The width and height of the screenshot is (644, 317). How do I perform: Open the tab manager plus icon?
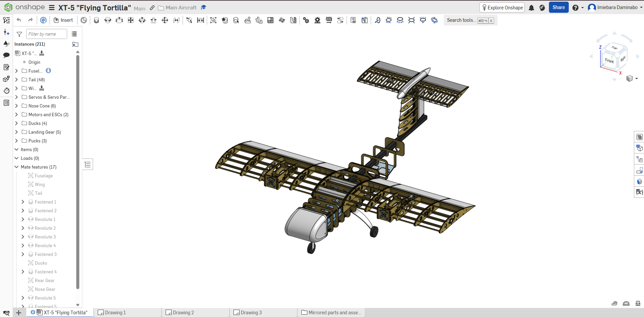[19, 313]
